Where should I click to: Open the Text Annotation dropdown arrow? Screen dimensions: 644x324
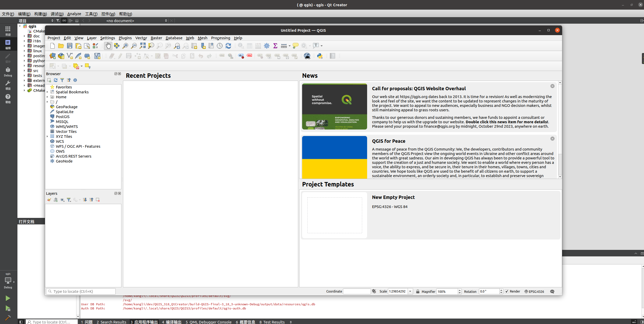point(322,46)
